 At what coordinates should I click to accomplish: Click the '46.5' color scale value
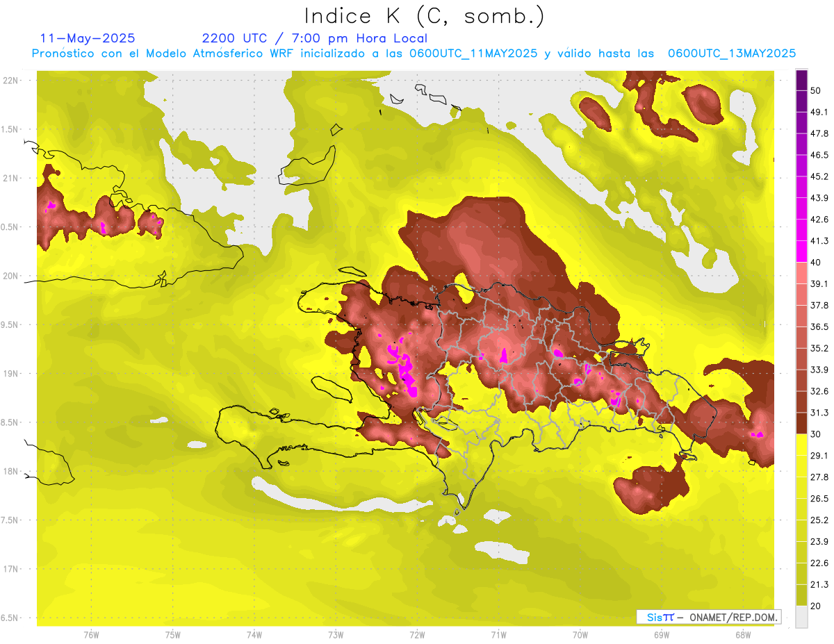[x=819, y=155]
